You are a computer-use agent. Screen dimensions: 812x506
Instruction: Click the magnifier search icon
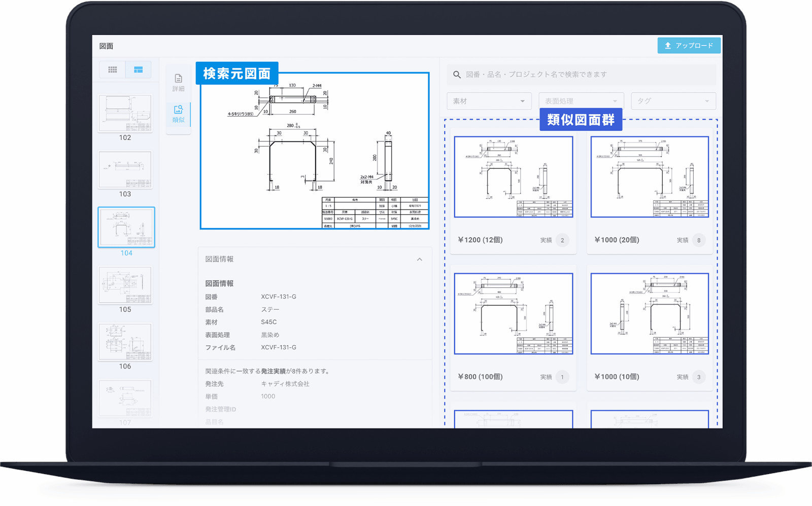pyautogui.click(x=457, y=75)
